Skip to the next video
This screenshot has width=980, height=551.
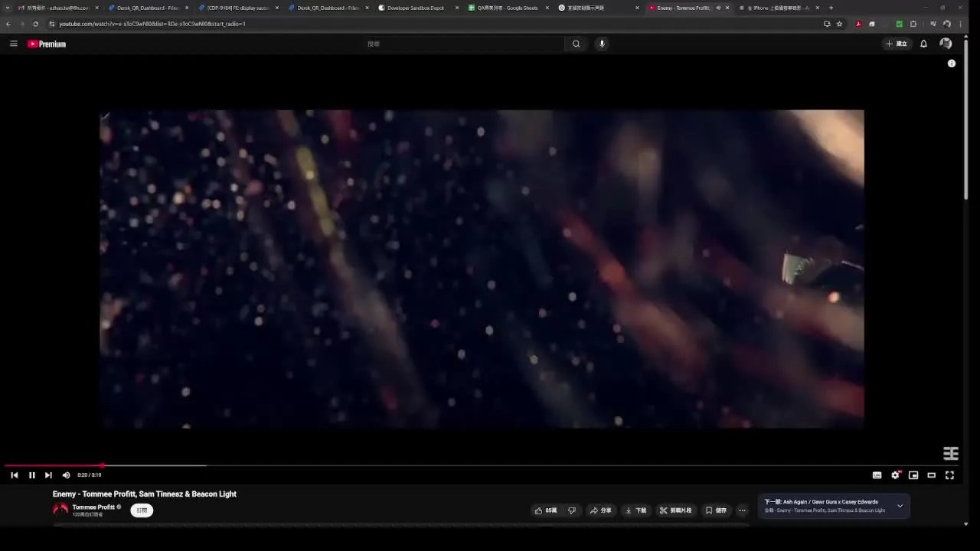48,475
